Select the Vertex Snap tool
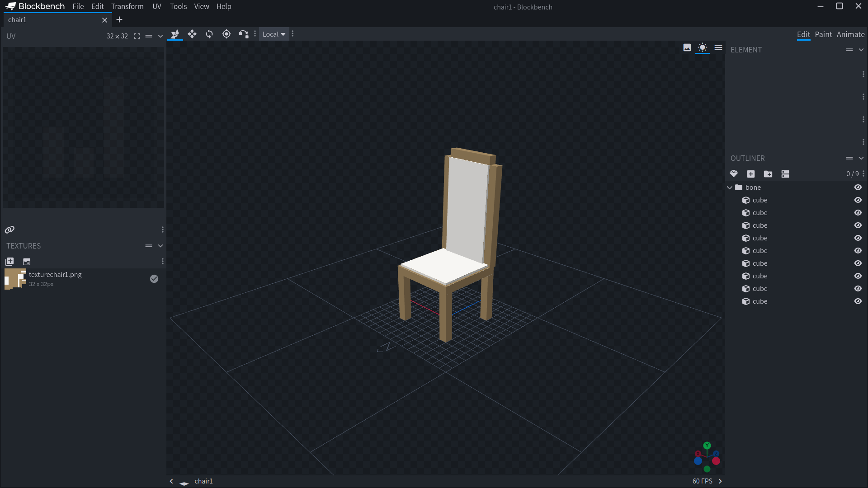 click(x=243, y=34)
